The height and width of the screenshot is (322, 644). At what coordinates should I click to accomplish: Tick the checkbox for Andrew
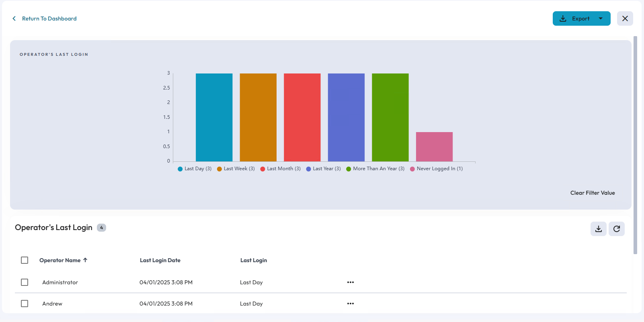[25, 304]
